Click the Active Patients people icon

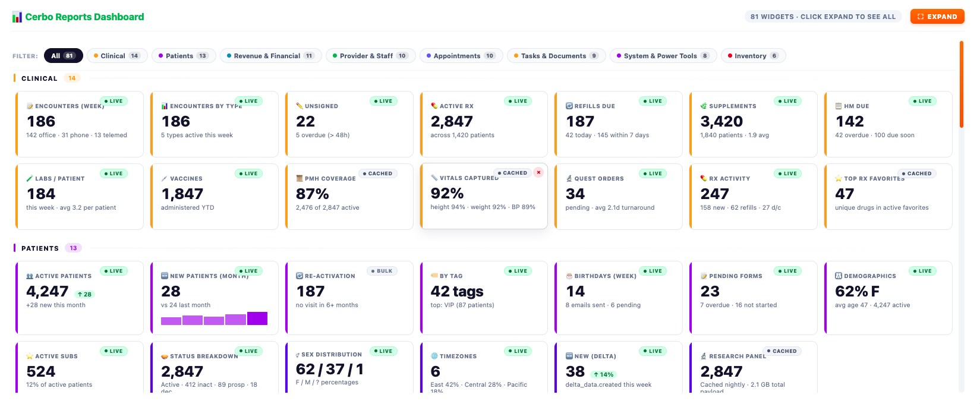[x=30, y=276]
